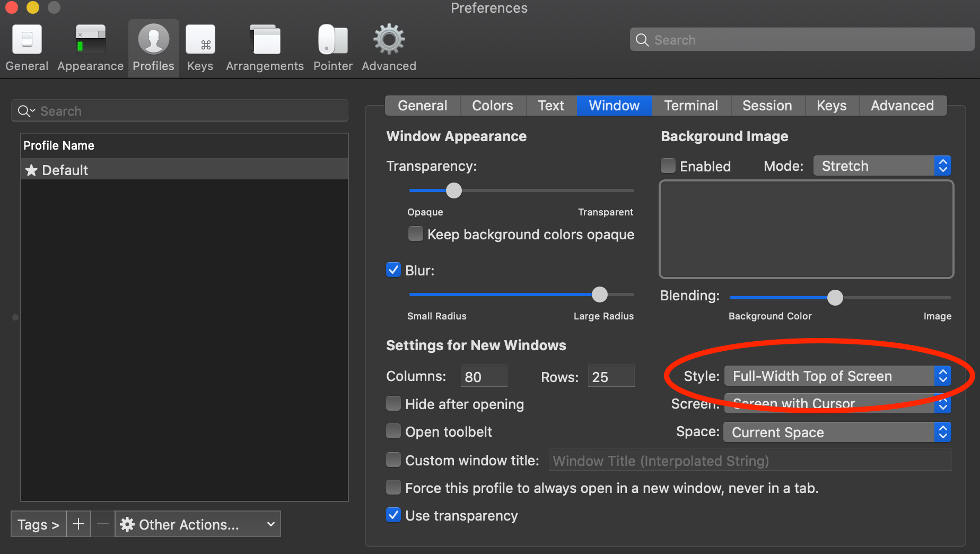Click the Window Title text field
The height and width of the screenshot is (554, 980).
pos(750,461)
